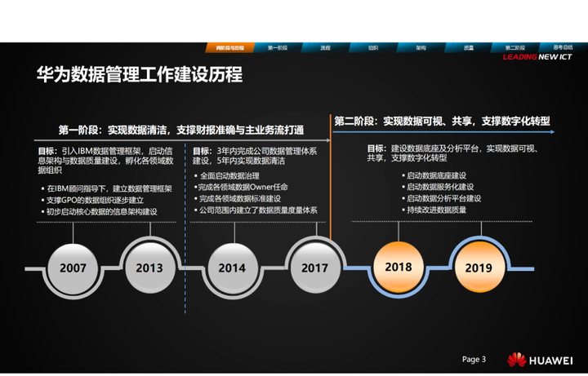Open the 架构 tab
This screenshot has width=588, height=376.
[x=421, y=47]
